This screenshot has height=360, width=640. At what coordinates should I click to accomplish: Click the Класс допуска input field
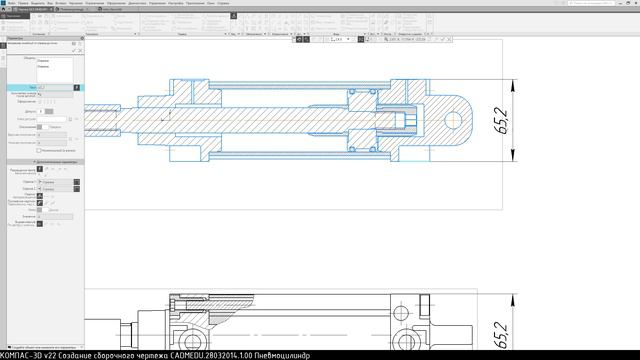(51, 119)
